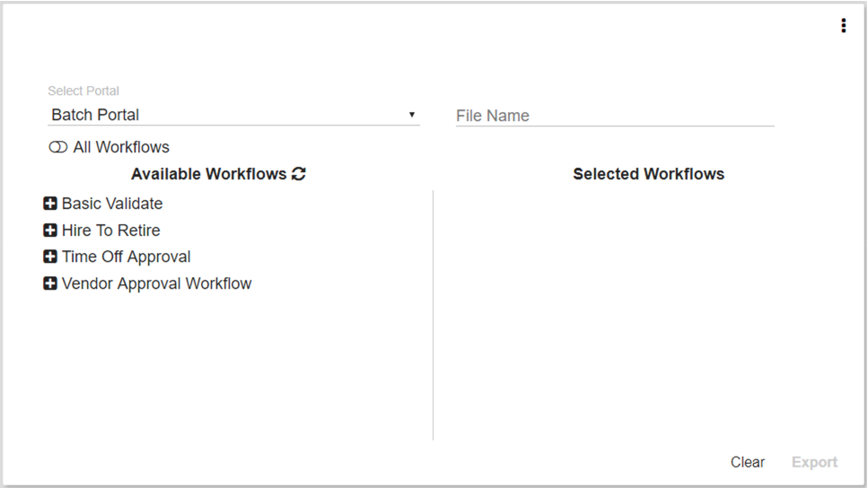Screen dimensions: 868x488
Task: Select the Basic Validate workflow name
Action: [x=112, y=204]
